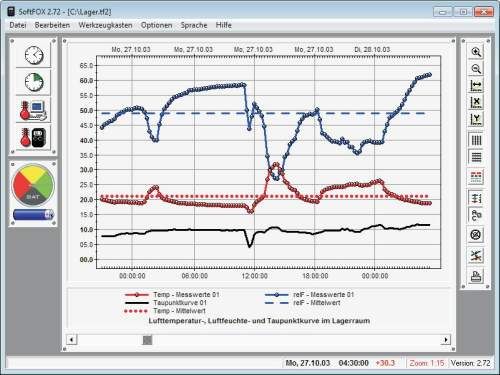Click the clock icon in left panel
500x375 pixels.
pyautogui.click(x=34, y=55)
